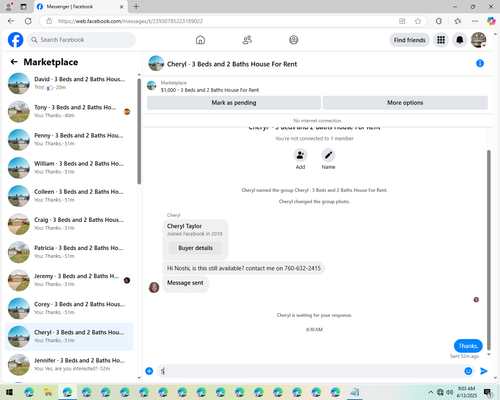The width and height of the screenshot is (500, 400).
Task: Open the tab actions menu icon
Action: pos(23,6)
